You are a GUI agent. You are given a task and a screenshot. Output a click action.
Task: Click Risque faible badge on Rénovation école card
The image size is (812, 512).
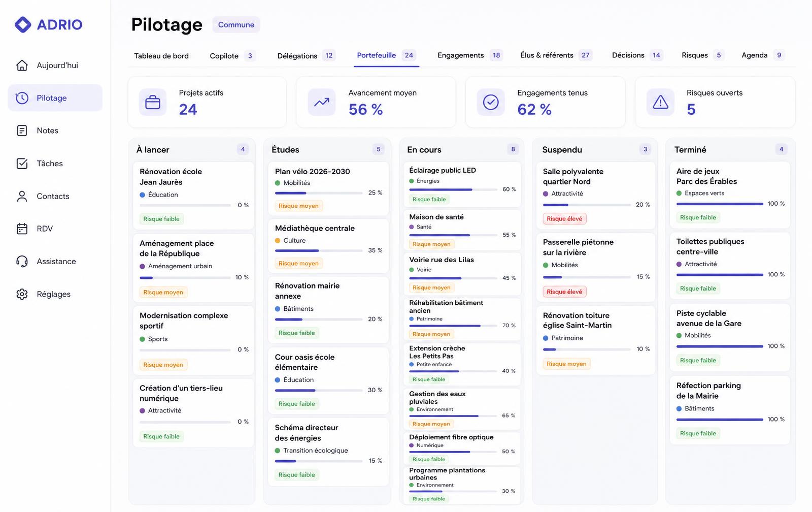point(161,219)
